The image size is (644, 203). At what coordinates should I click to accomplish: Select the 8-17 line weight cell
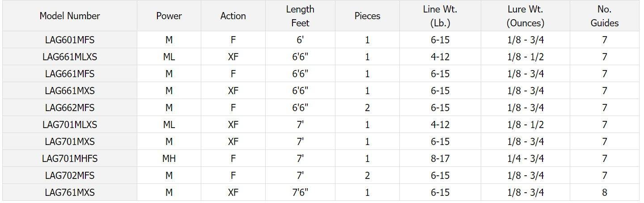coord(440,159)
